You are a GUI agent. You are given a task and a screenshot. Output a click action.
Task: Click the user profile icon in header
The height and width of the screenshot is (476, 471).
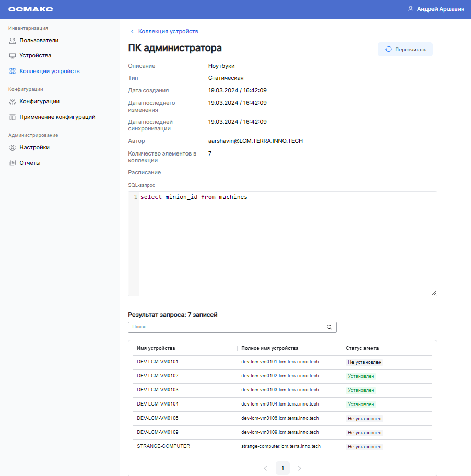pos(411,9)
